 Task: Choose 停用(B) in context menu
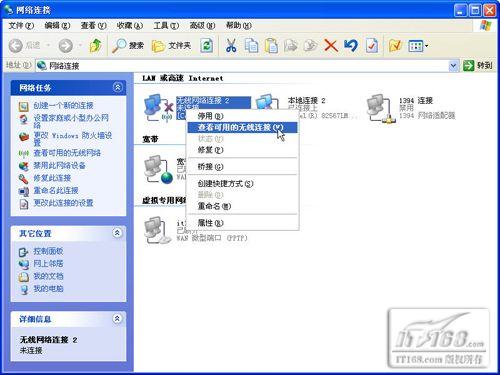coord(243,116)
